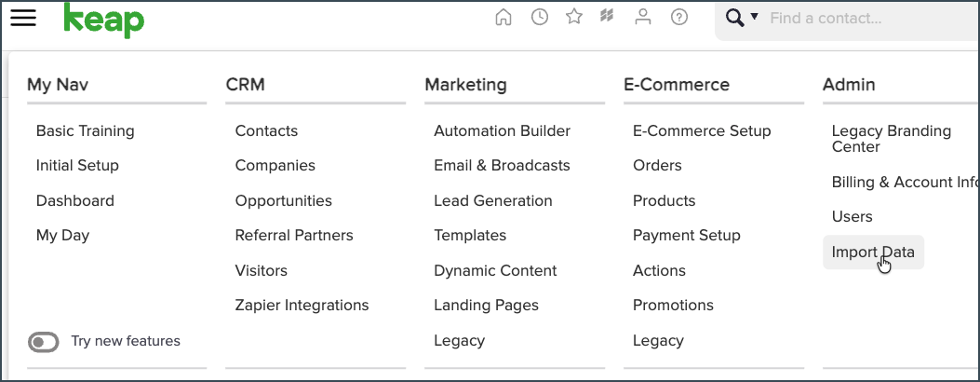Open Users under Admin
Image resolution: width=980 pixels, height=382 pixels.
pos(852,217)
